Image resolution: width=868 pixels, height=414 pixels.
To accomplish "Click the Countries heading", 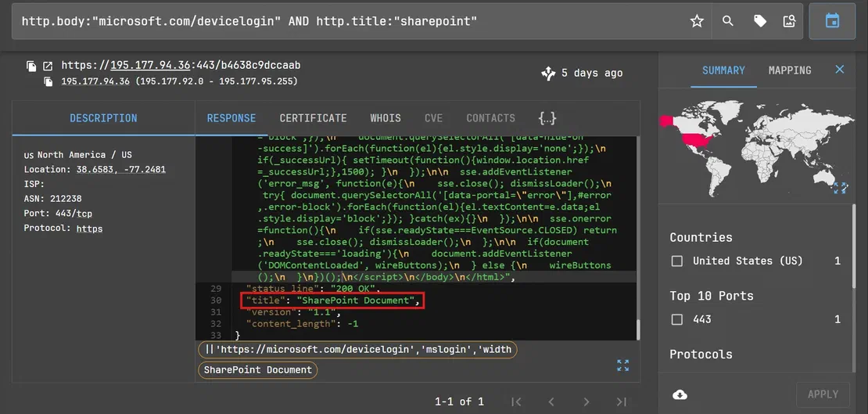I will tap(701, 237).
